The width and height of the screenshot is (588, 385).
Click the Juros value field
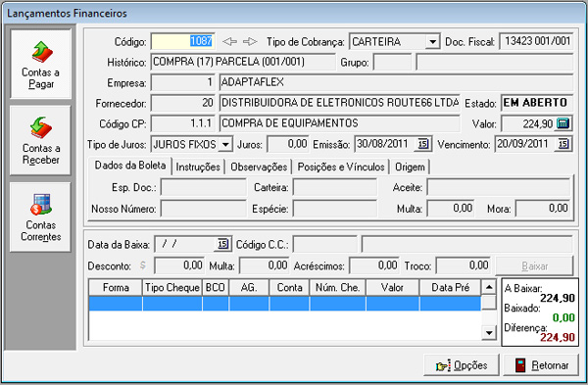[288, 144]
